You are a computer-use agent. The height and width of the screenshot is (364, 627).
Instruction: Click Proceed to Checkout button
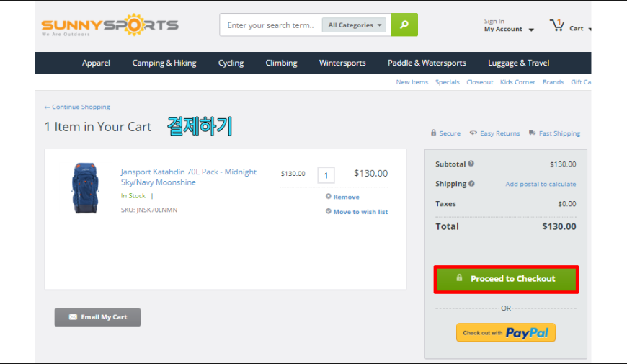point(506,279)
